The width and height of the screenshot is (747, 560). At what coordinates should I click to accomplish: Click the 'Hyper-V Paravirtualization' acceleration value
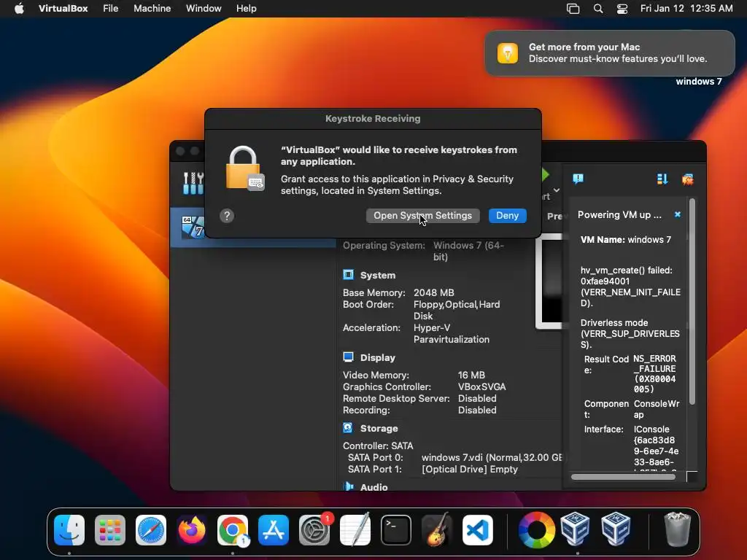pyautogui.click(x=451, y=333)
